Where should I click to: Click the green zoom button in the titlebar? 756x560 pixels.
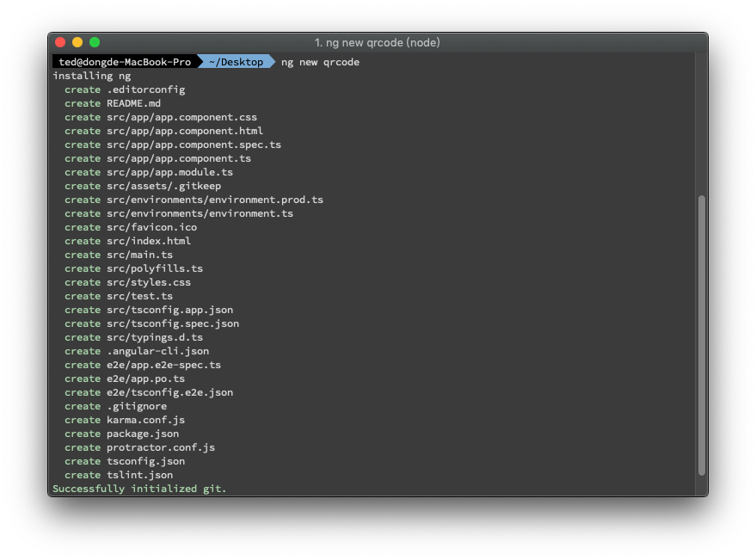click(x=94, y=41)
